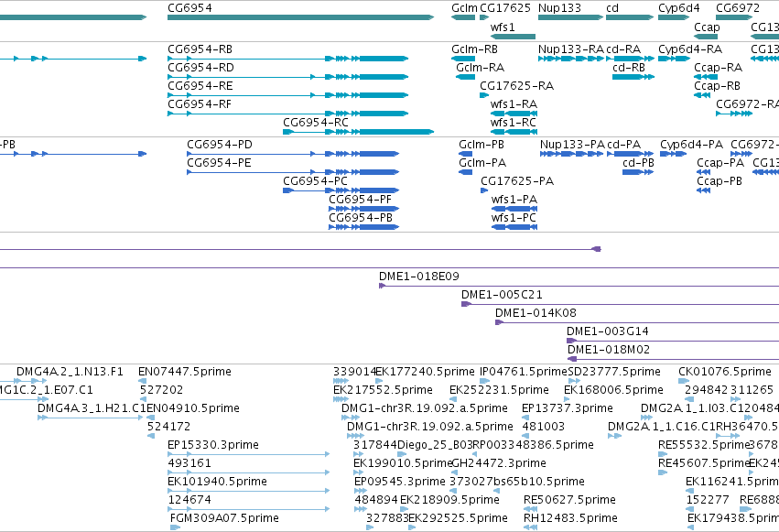
Task: Select BAC clone DME1-018M02
Action: click(609, 350)
